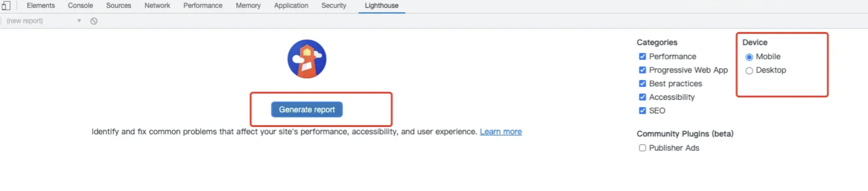Open the Application tab
The height and width of the screenshot is (191, 868).
click(x=291, y=6)
